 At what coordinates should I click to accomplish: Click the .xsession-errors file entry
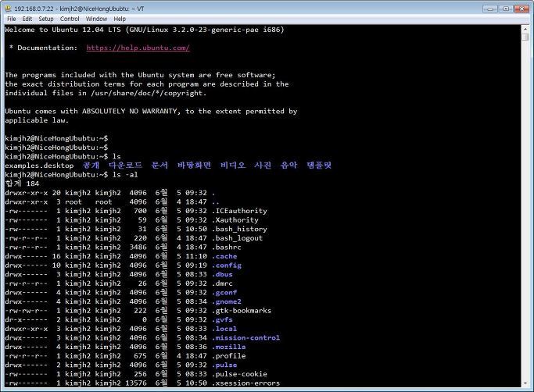pyautogui.click(x=245, y=383)
